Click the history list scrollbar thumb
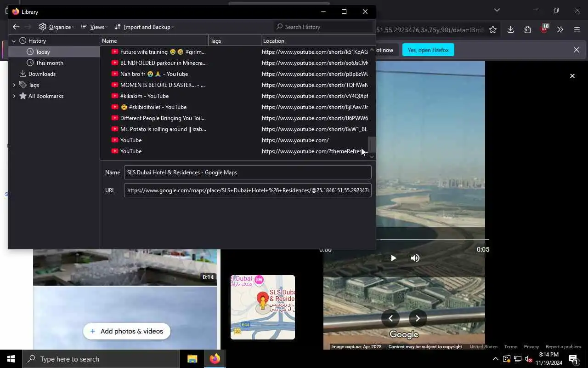The image size is (588, 368). [x=372, y=145]
